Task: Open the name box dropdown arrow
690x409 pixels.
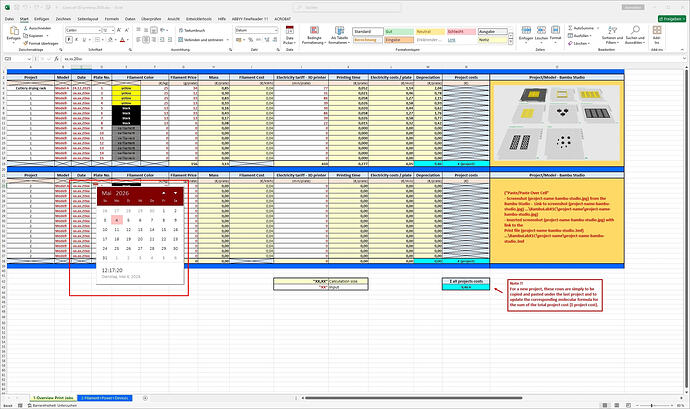Action: click(x=29, y=59)
